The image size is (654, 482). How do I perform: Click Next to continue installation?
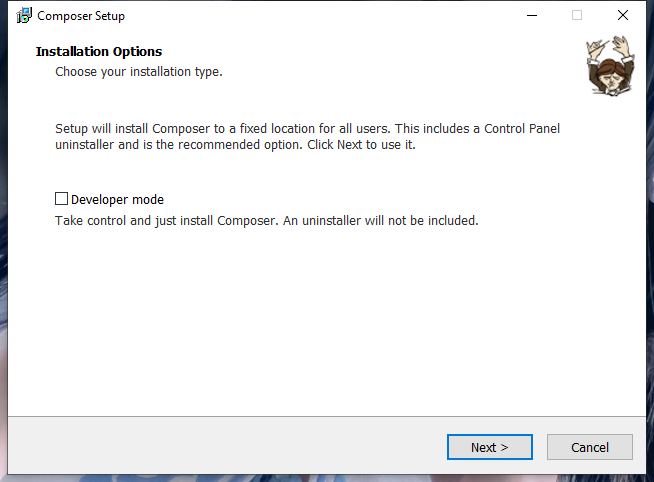[x=489, y=447]
